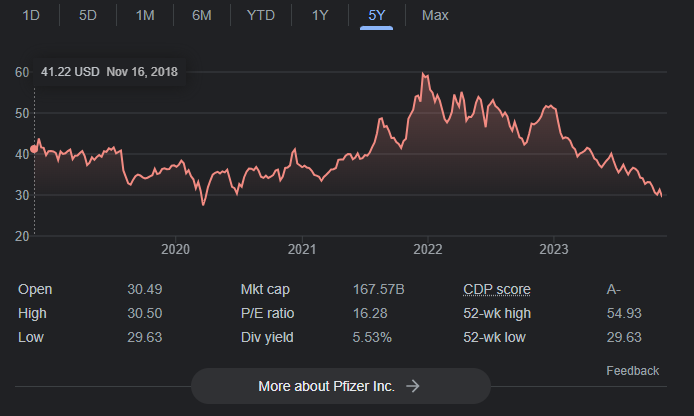This screenshot has width=694, height=416.
Task: Click the start data point dot on chart
Action: [35, 149]
